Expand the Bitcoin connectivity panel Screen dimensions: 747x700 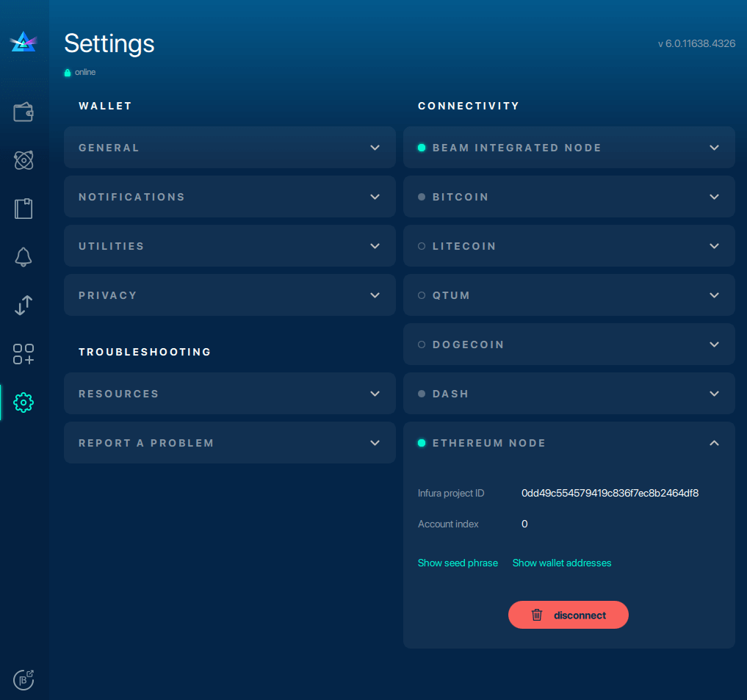569,197
